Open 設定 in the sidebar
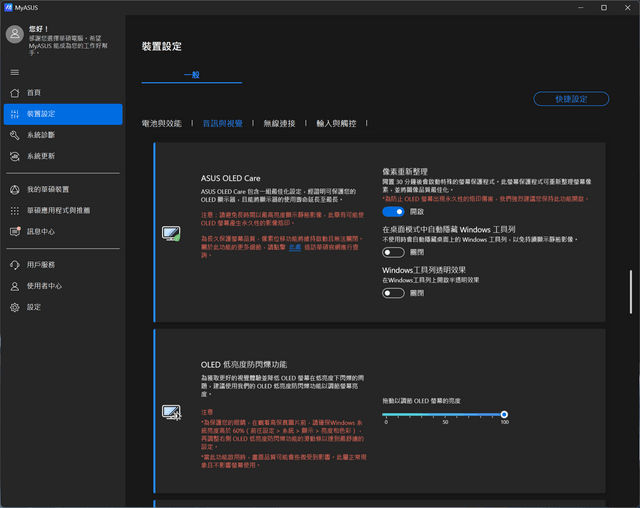 [x=63, y=307]
